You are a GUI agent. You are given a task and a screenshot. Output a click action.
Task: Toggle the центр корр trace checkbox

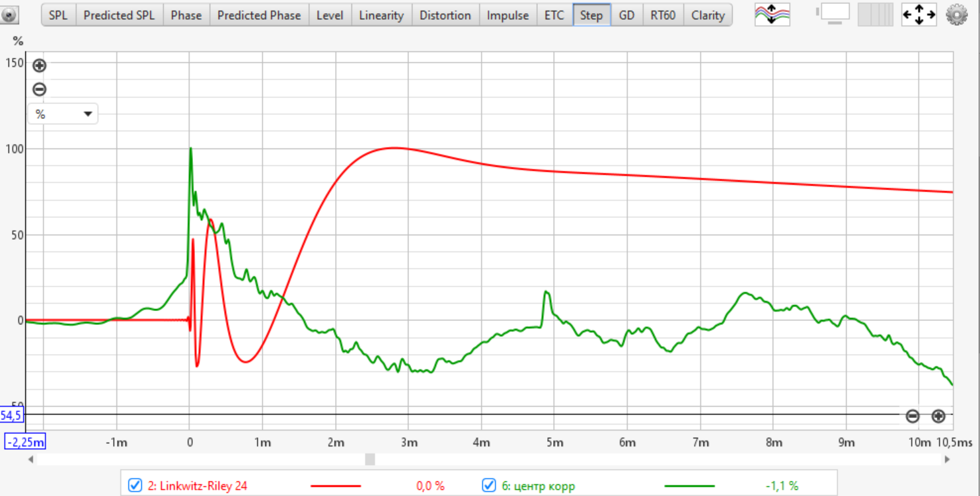[x=488, y=485]
